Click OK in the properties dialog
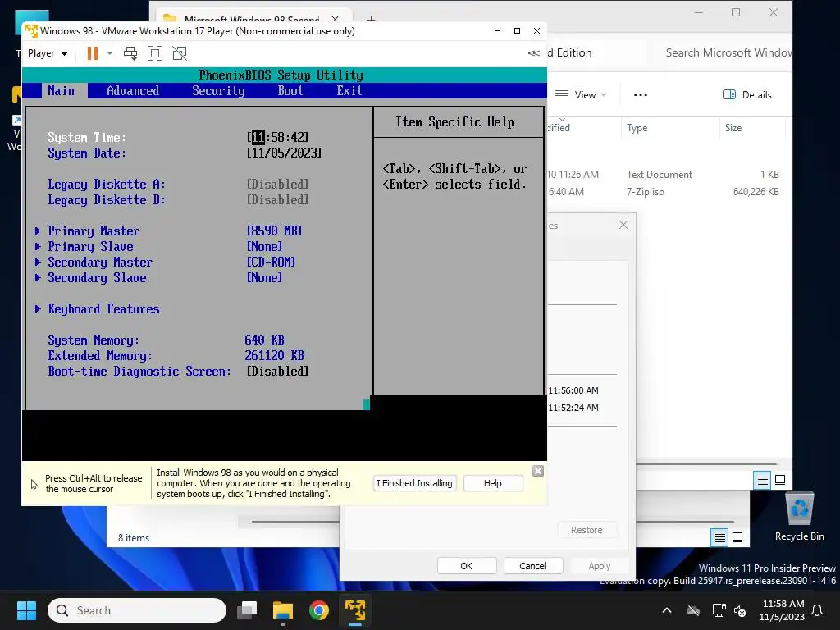This screenshot has height=630, width=840. pos(467,566)
